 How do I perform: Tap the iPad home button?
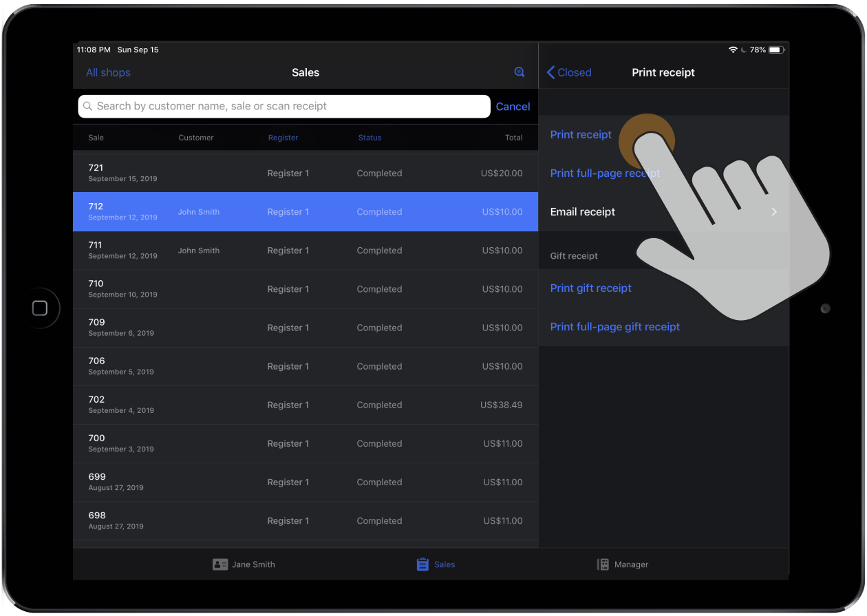pos(40,308)
